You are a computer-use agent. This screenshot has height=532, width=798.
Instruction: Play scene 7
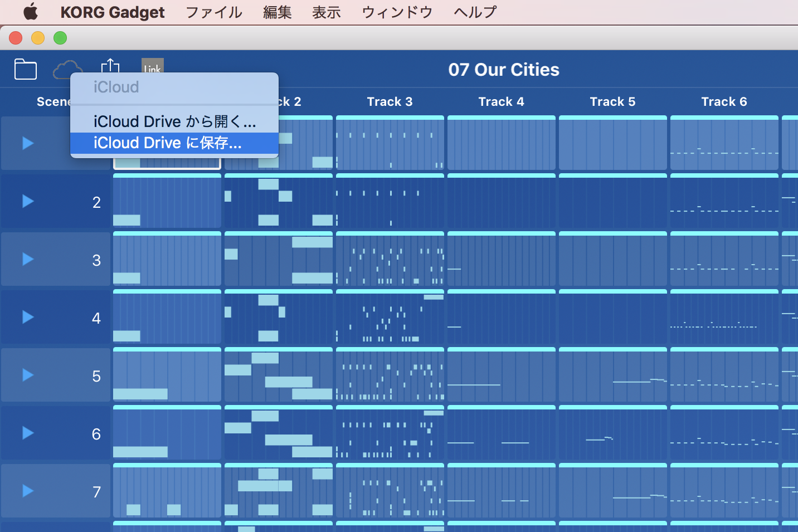[x=28, y=491]
